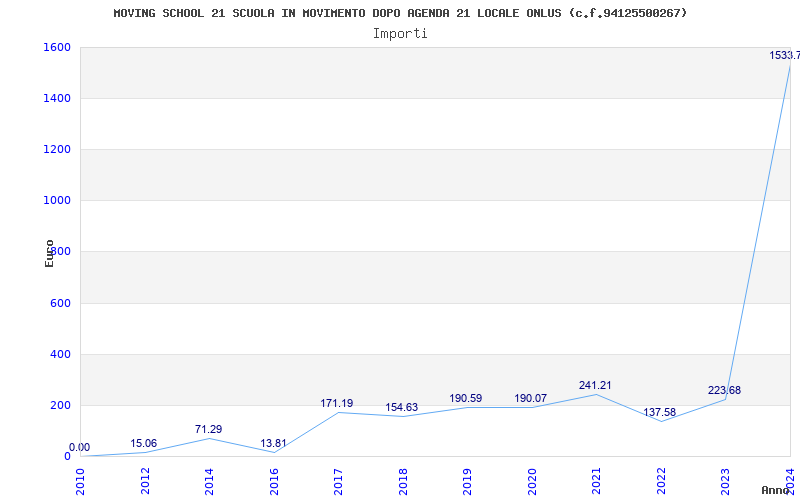Click the 171.19 data point label
Viewport: 800px width, 500px height.
337,404
